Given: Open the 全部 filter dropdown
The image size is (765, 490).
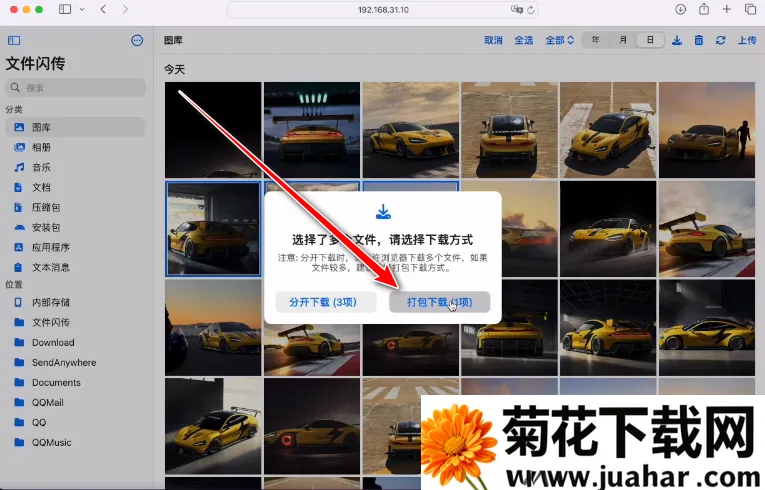Looking at the screenshot, I should tap(559, 41).
